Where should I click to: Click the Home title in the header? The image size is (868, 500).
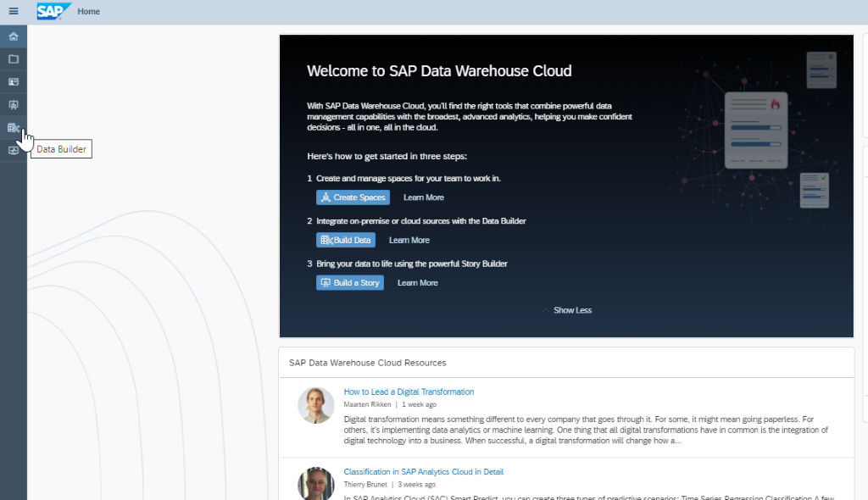pyautogui.click(x=88, y=11)
